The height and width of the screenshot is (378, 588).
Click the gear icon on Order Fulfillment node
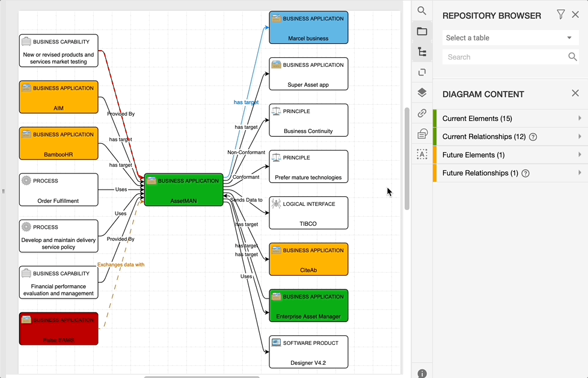[26, 181]
